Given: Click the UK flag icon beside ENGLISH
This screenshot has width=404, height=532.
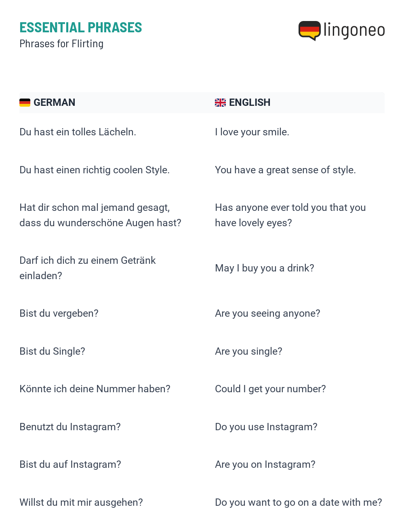Looking at the screenshot, I should (x=220, y=103).
